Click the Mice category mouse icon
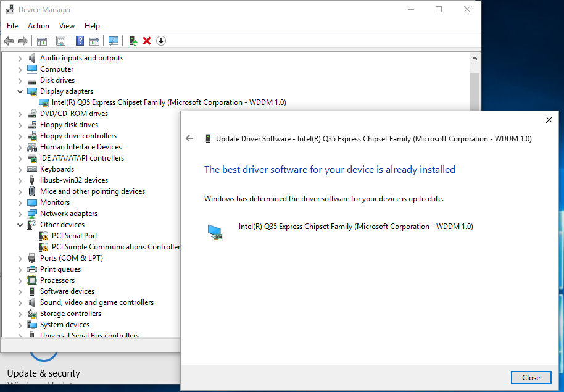Screen dimensions: 564x392 point(32,191)
